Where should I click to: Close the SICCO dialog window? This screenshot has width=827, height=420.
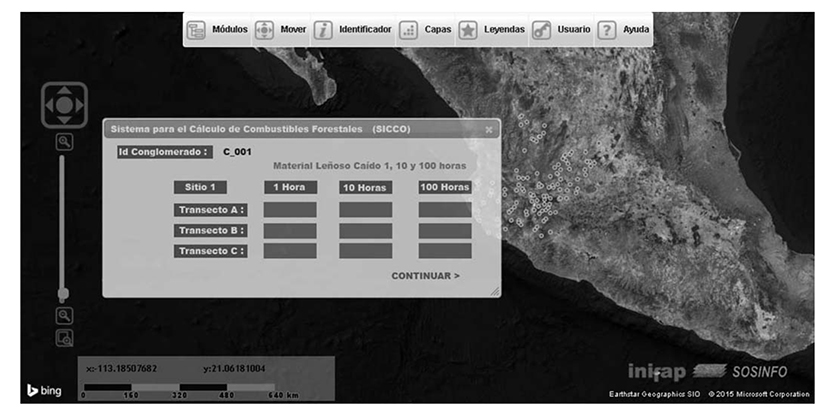pos(489,129)
